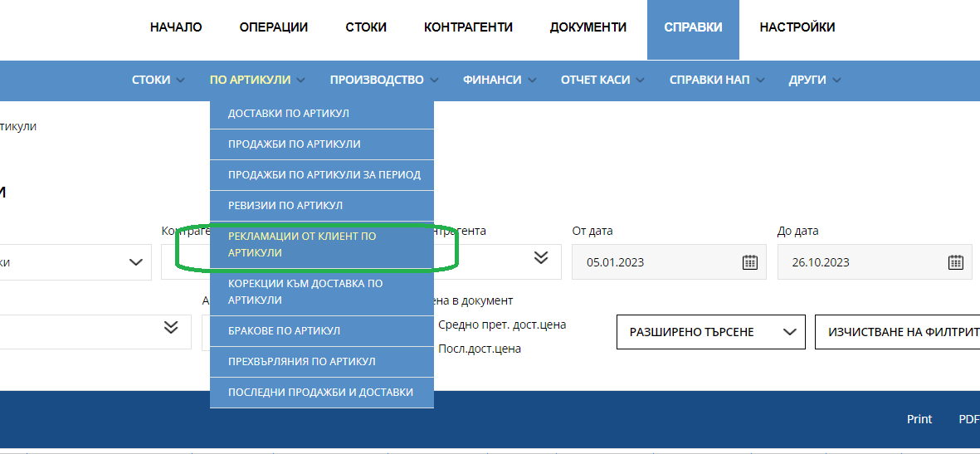
Task: Choose ПРЕХВЪРЛЯНИЯ ПО АРТИКУЛ menu entry
Action: click(x=322, y=362)
